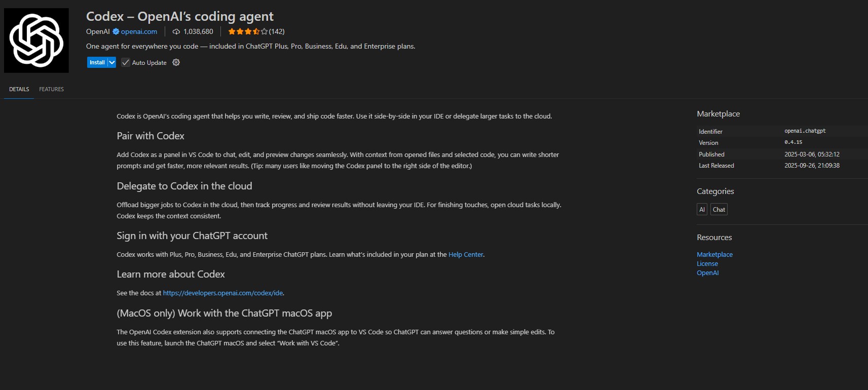Click the rating count (142)

pos(277,31)
